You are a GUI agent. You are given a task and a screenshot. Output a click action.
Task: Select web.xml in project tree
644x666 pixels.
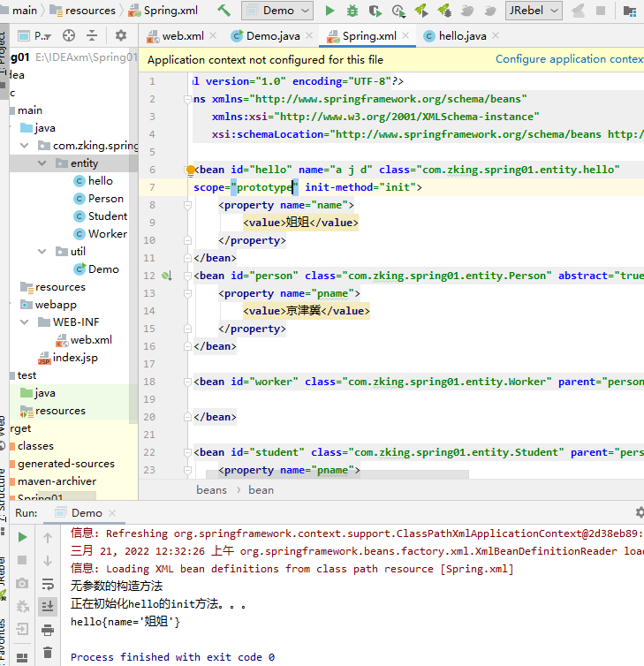click(91, 340)
